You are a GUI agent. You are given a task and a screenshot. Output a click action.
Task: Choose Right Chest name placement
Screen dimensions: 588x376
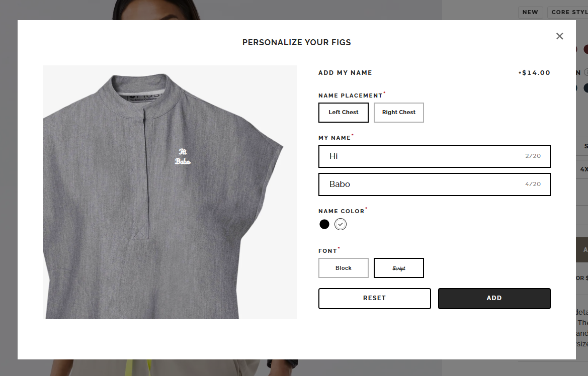(x=399, y=113)
